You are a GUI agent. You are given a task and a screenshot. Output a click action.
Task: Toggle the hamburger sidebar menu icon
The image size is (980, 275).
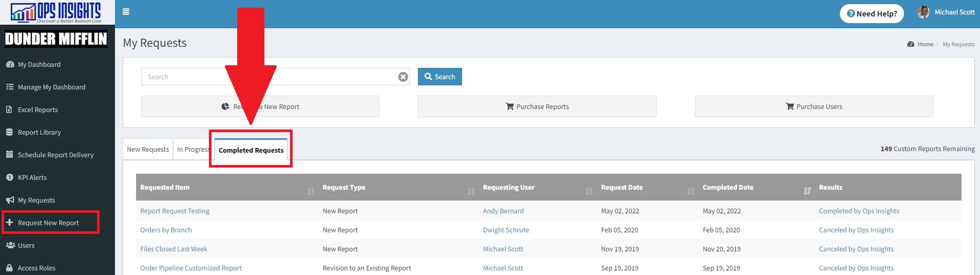(x=126, y=12)
